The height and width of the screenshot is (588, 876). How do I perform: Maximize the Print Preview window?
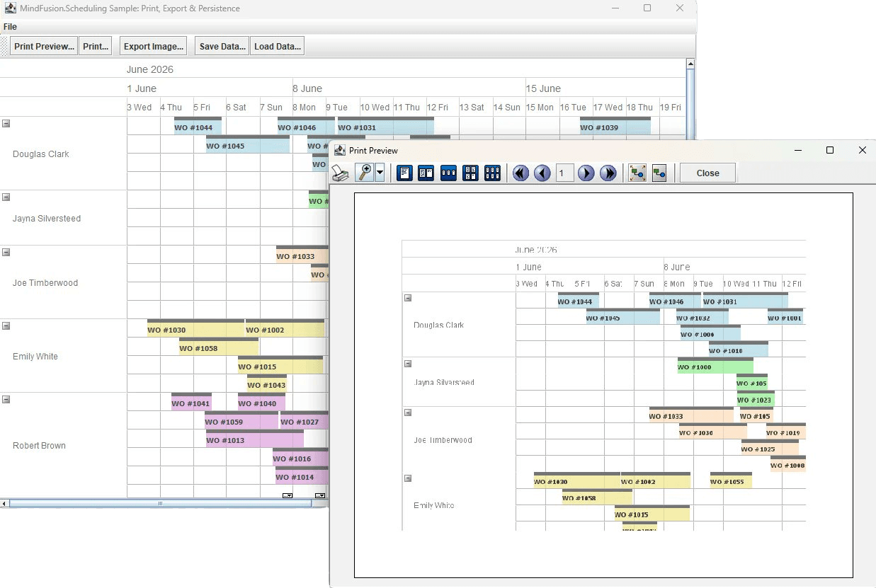830,150
